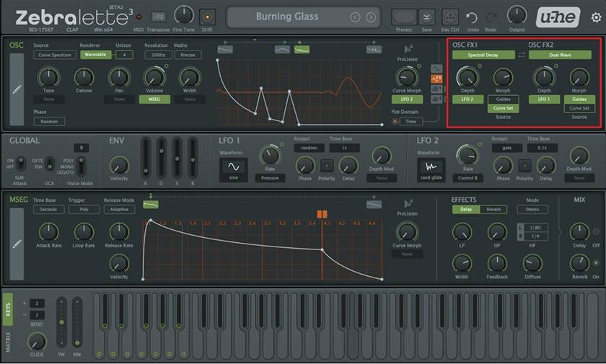Open the settings gear icon
The image size is (606, 364).
click(x=596, y=17)
